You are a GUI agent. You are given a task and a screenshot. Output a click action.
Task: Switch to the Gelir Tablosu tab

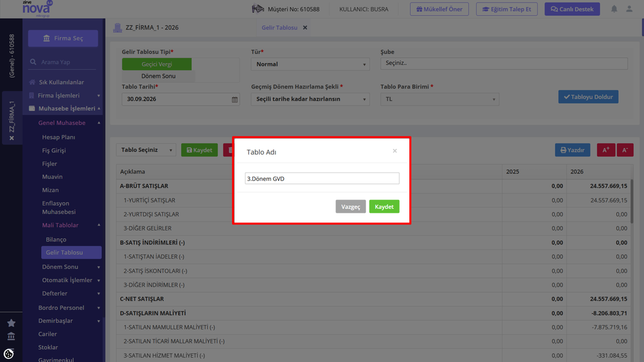pos(279,28)
